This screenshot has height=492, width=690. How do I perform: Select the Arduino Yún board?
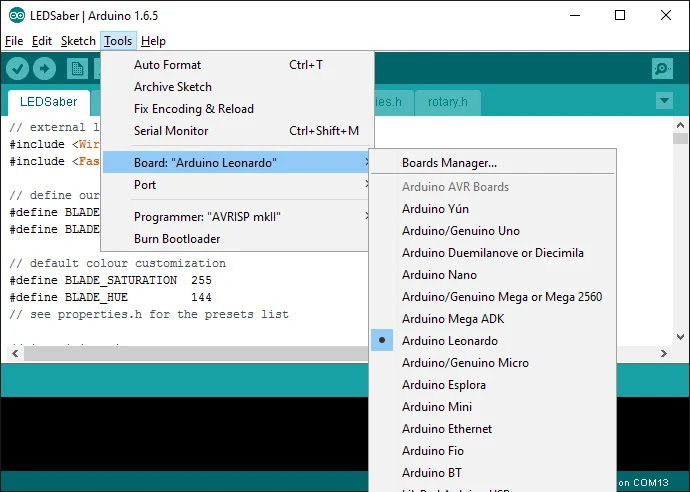click(493, 209)
